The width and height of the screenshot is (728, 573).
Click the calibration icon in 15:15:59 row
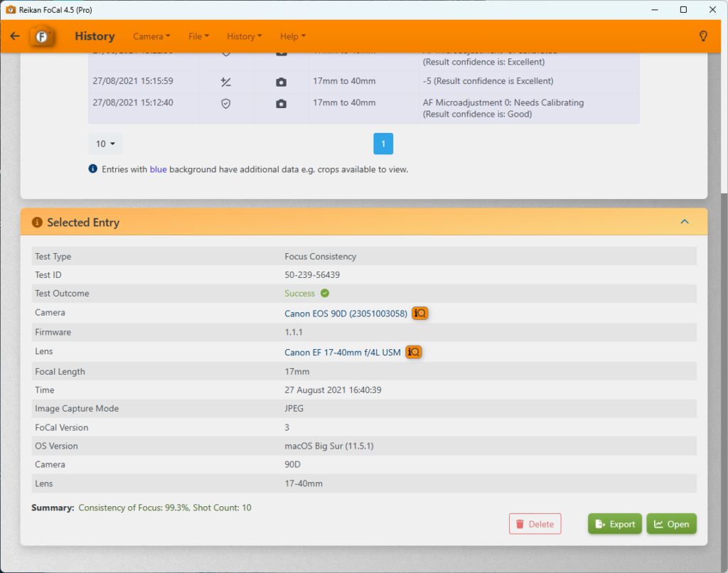point(225,82)
